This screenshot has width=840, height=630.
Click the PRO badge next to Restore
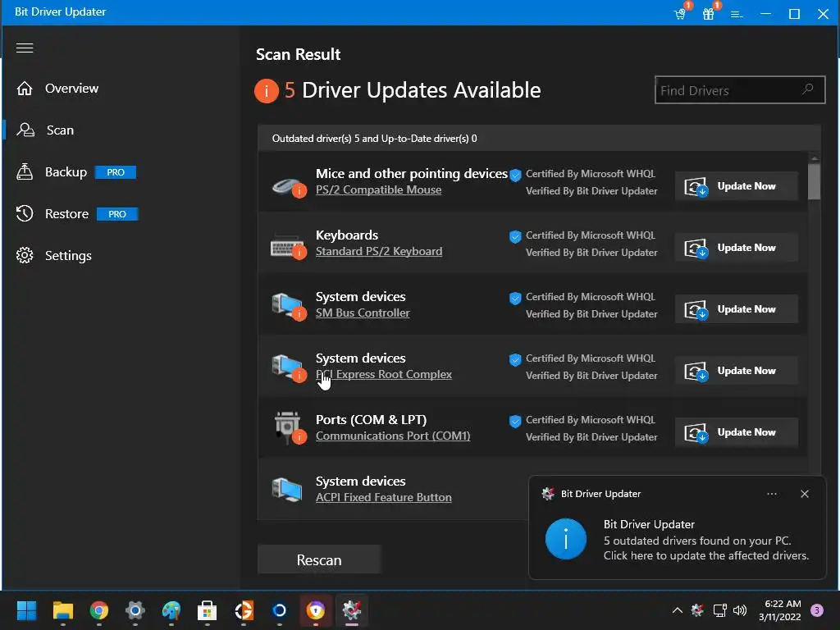pyautogui.click(x=117, y=214)
